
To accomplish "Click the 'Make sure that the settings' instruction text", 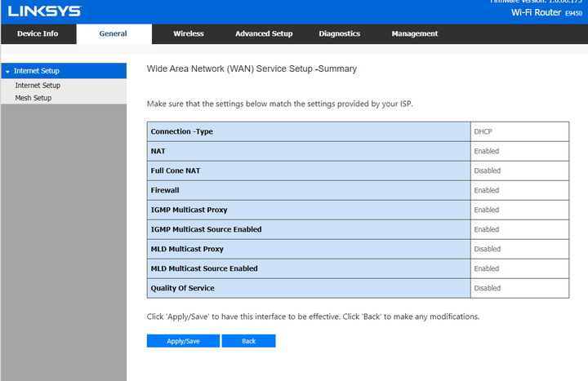I will 280,104.
